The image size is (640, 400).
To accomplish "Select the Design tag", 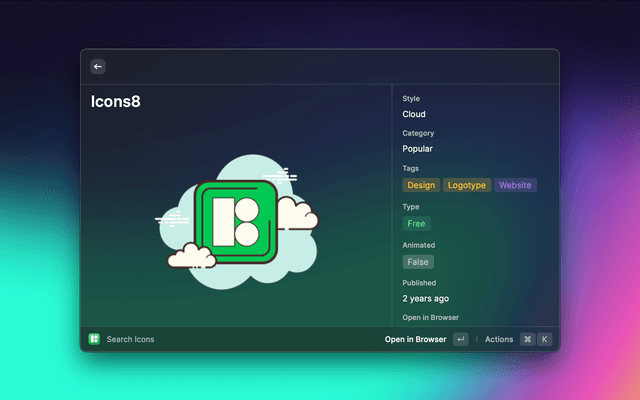I will (421, 185).
